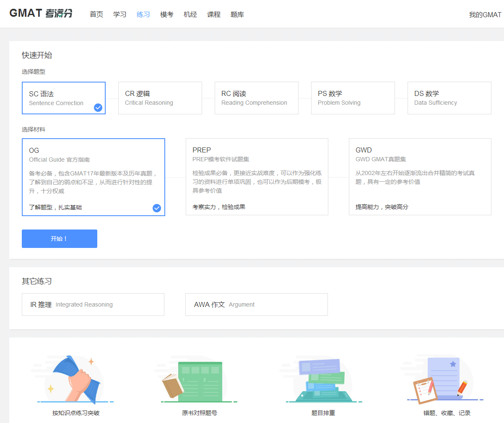Screen dimensions: 504x423
Task: Choose the RC 阅读 question type
Action: coord(256,98)
